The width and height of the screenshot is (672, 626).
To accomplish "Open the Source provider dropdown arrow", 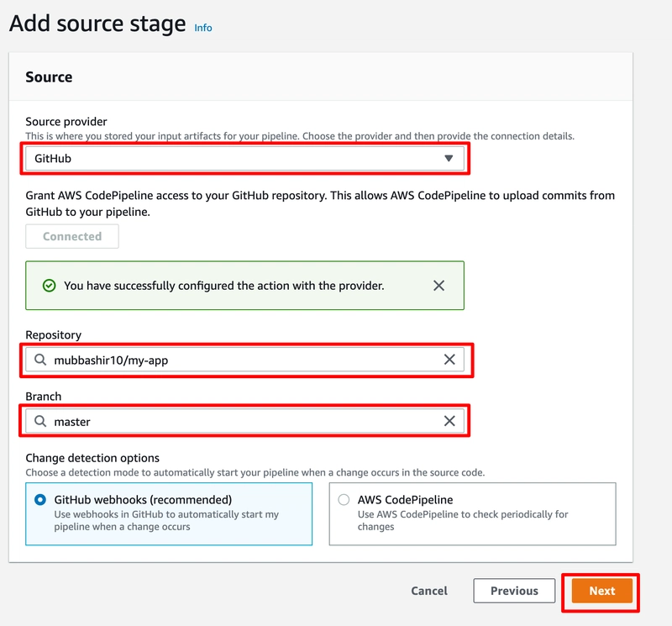I will 449,158.
